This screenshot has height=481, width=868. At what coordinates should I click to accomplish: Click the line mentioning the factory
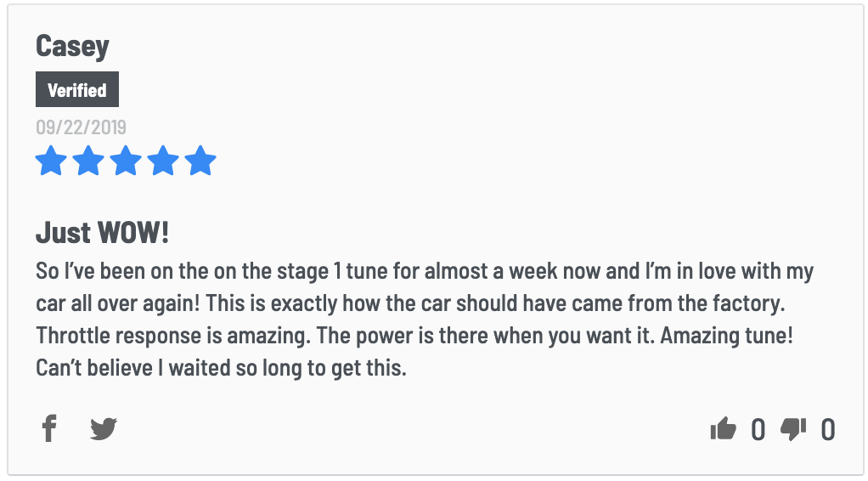point(410,303)
